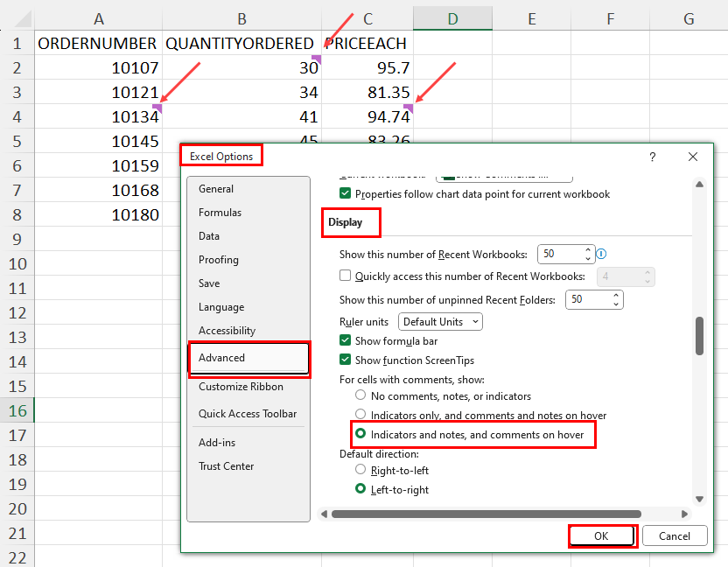Screen dimensions: 728x567
Task: Click the info icon beside Recent Workbooks
Action: [x=601, y=254]
